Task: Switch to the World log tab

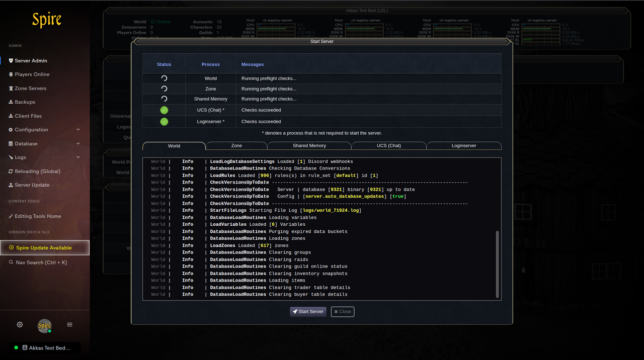Action: click(174, 146)
